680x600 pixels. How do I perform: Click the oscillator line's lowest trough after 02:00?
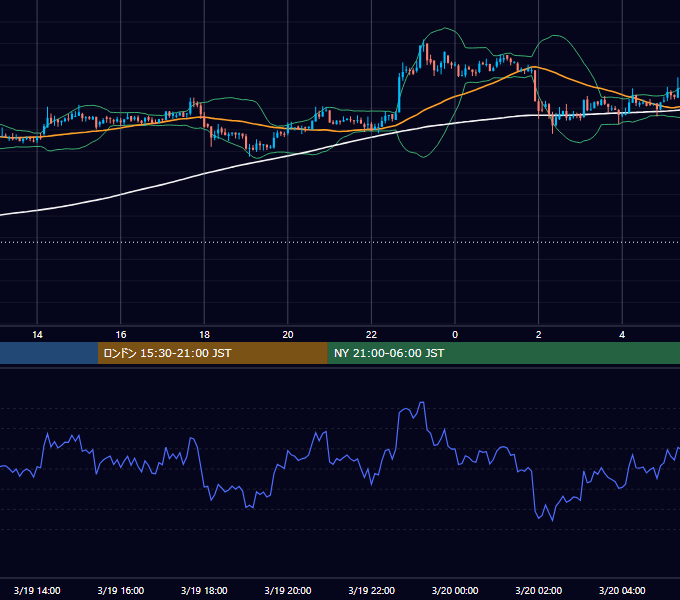[552, 520]
